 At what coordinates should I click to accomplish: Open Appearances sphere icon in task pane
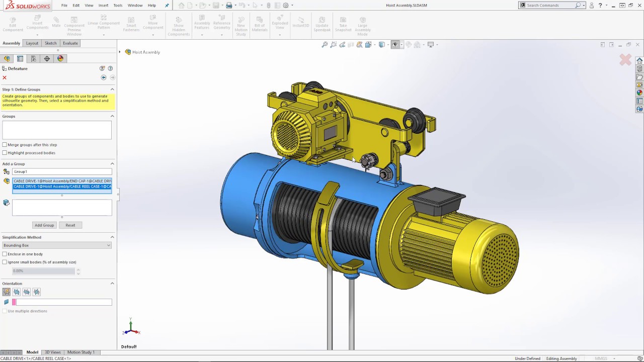[639, 93]
